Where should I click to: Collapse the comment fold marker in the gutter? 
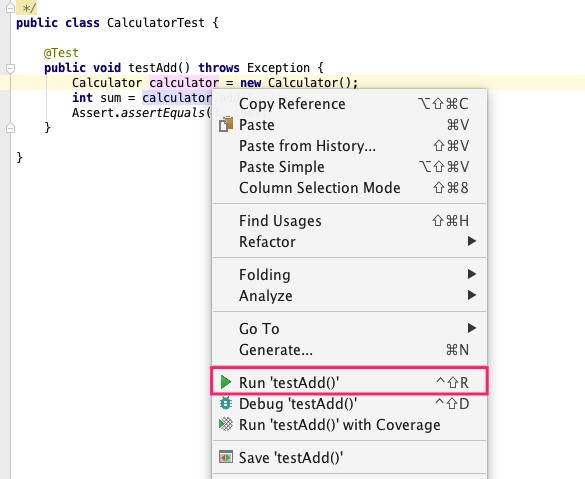[11, 7]
